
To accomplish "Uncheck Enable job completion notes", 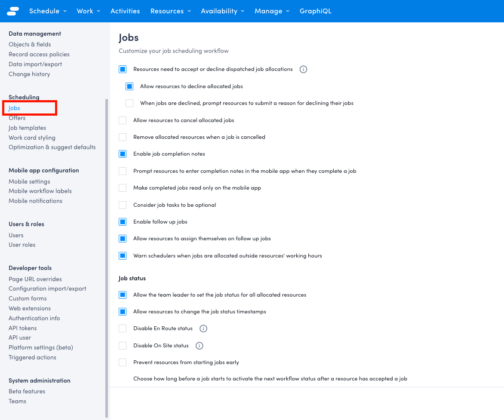I will coord(122,153).
